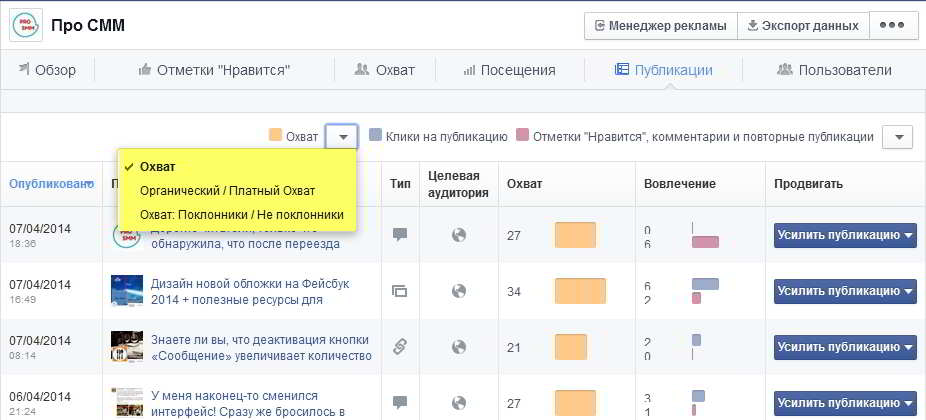
Task: Open the Пользователи tab
Action: (834, 70)
